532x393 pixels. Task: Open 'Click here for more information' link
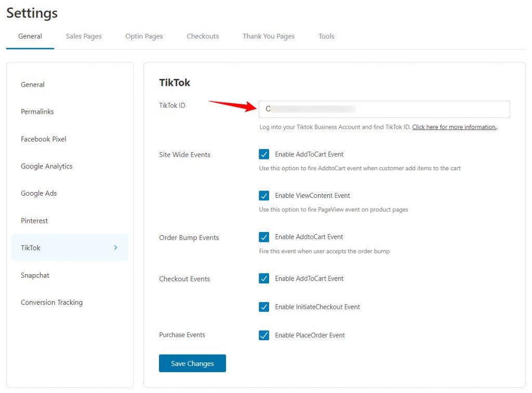[454, 127]
